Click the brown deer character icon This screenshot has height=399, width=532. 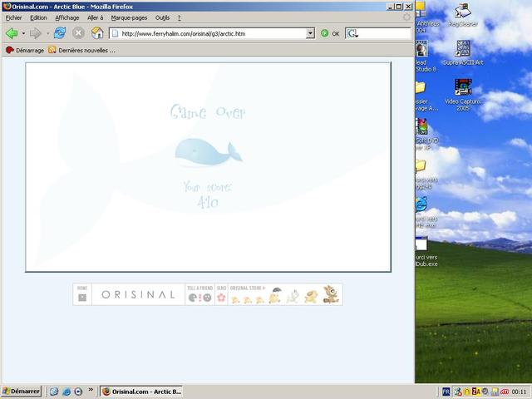(x=331, y=294)
